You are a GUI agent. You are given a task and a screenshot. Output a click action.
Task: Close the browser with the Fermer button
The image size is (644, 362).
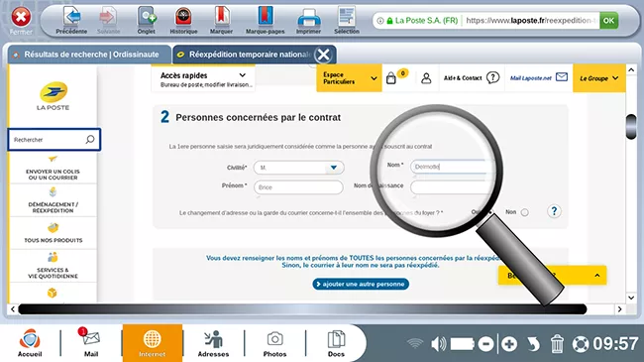[21, 21]
